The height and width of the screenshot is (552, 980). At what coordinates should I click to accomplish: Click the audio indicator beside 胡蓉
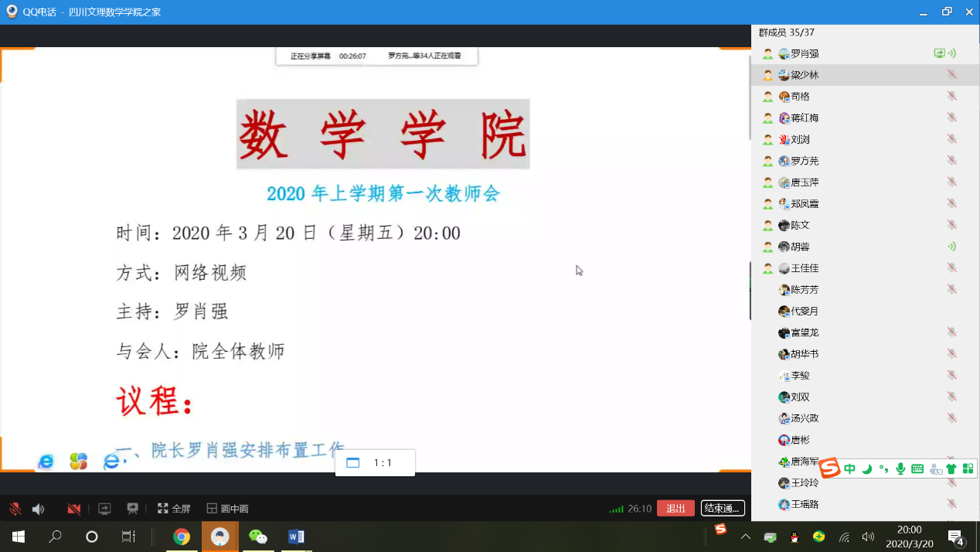coord(951,247)
